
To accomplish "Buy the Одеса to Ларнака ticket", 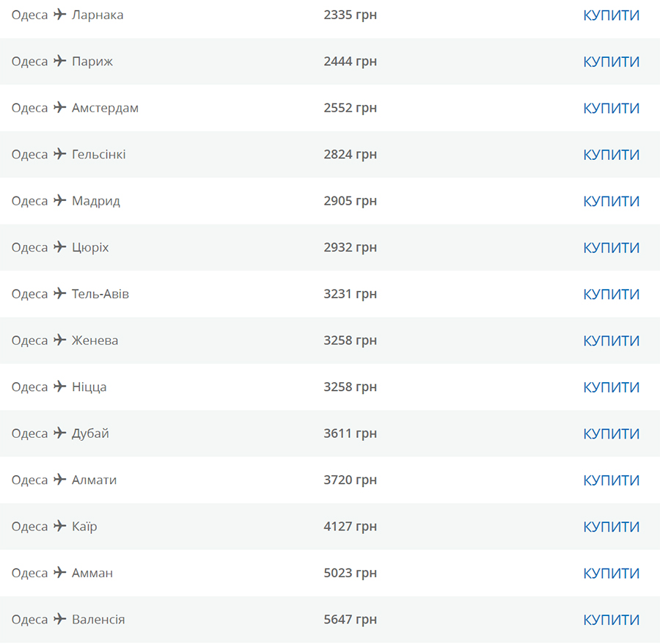I will pos(611,15).
